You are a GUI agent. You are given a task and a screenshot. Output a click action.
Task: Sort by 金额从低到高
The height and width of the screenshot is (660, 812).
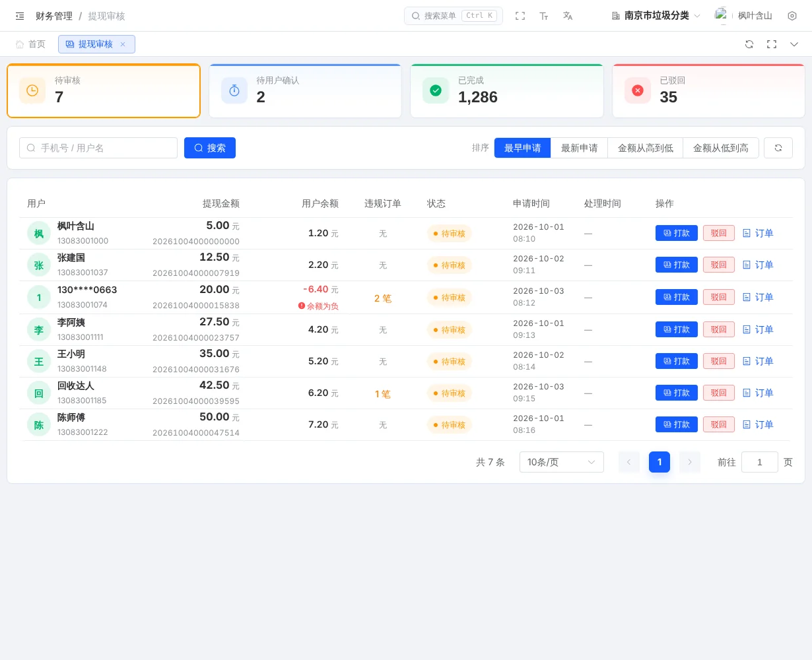click(x=721, y=148)
